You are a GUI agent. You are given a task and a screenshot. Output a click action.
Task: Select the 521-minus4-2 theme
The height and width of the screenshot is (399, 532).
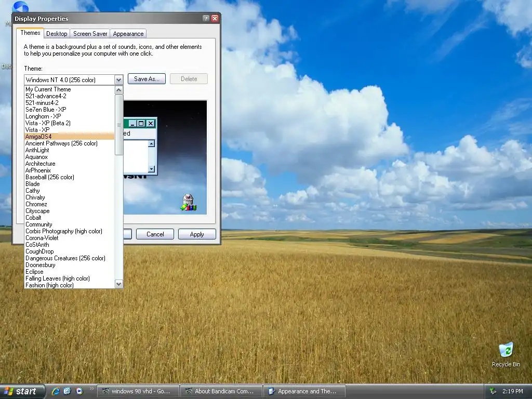[69, 103]
